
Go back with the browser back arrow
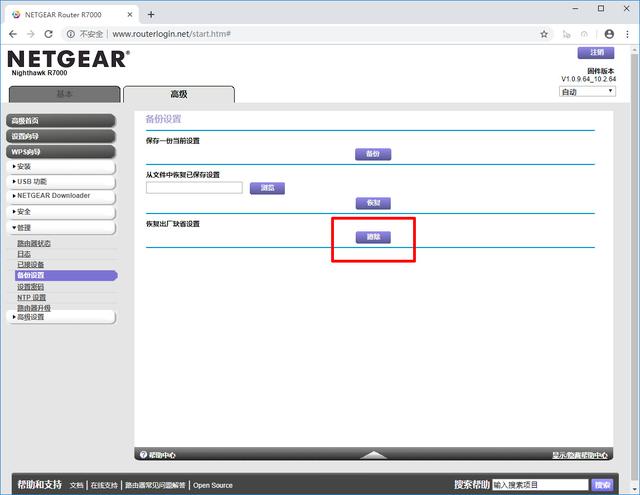(x=13, y=34)
